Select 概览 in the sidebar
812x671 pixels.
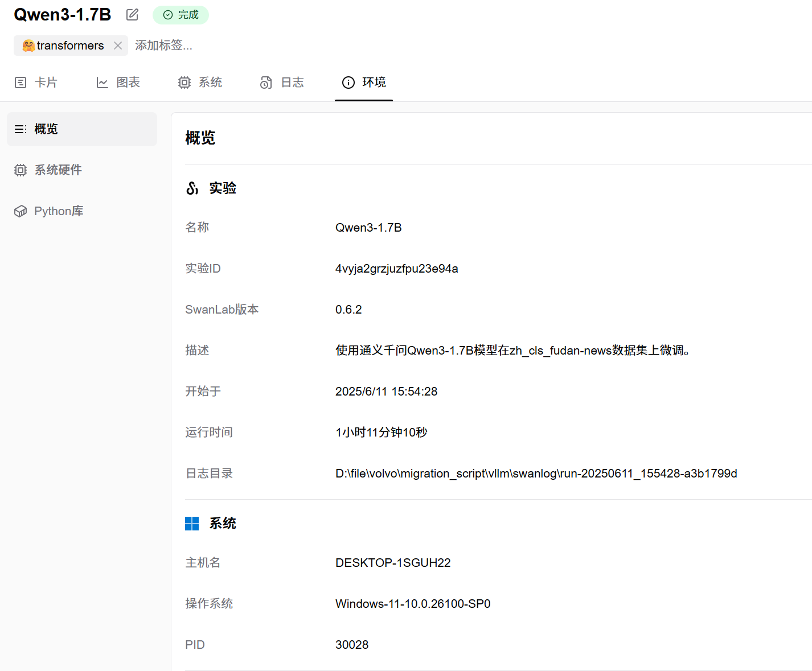tap(82, 129)
